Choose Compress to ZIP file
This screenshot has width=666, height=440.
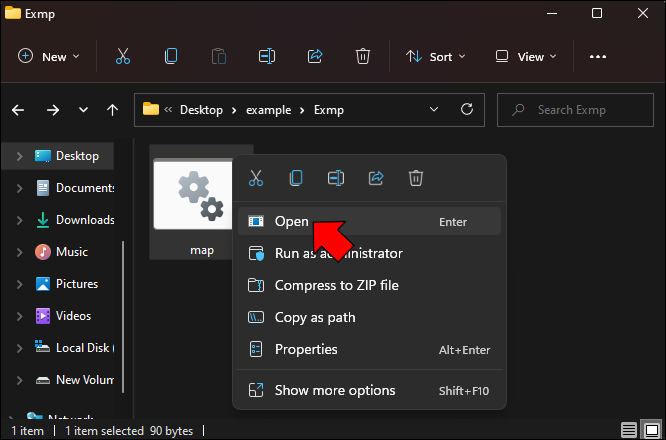coord(336,285)
